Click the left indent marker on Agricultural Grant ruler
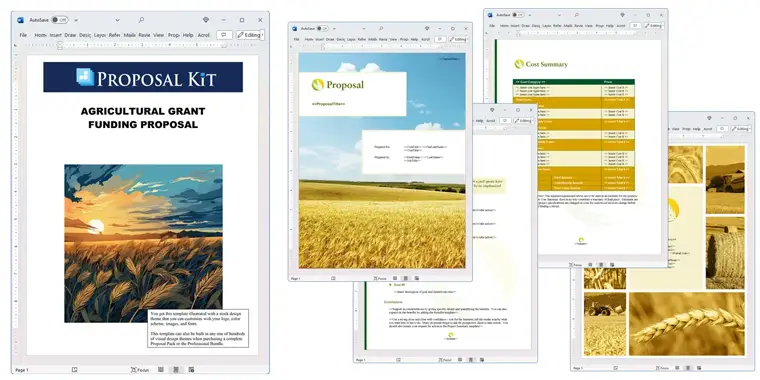This screenshot has width=760, height=380. tap(60, 46)
